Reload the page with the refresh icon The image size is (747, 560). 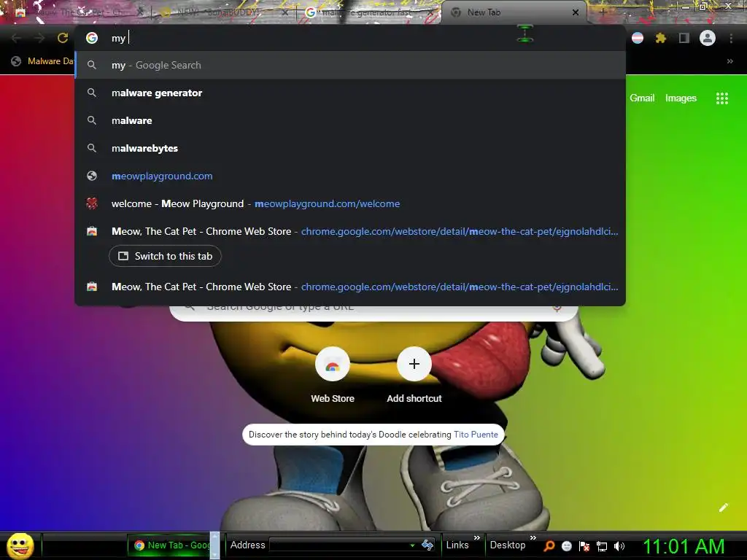coord(63,38)
